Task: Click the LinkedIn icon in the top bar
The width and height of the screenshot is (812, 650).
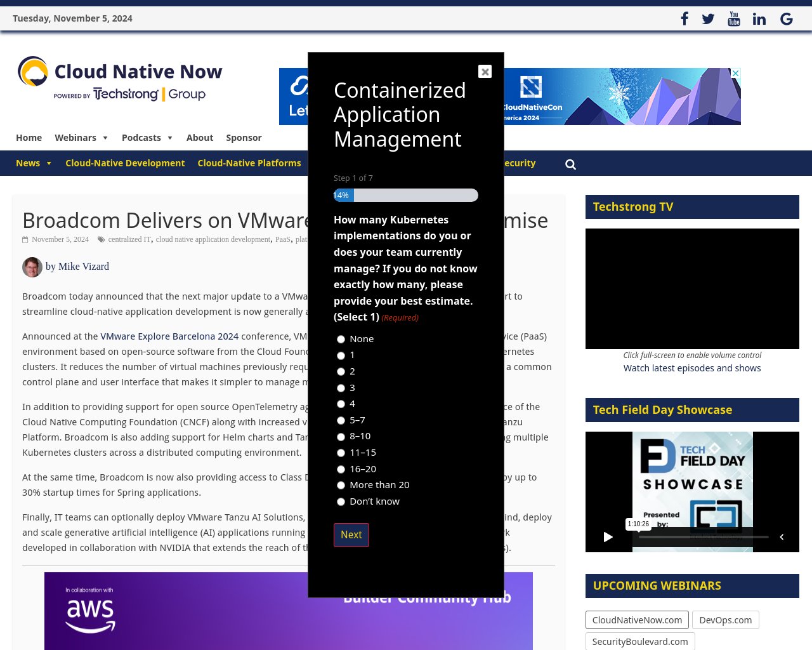Action: [759, 18]
